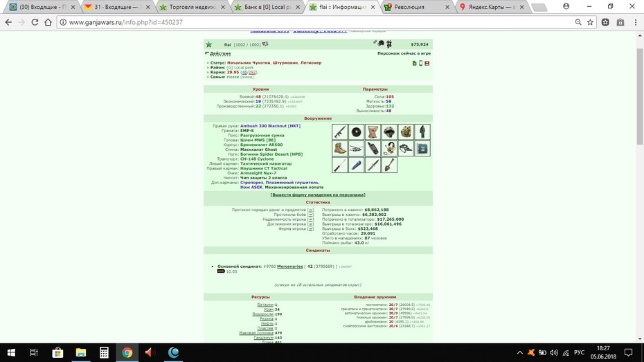Click the dark helmet icon in the profile header
This screenshot has height=362, width=644.
(x=380, y=43)
